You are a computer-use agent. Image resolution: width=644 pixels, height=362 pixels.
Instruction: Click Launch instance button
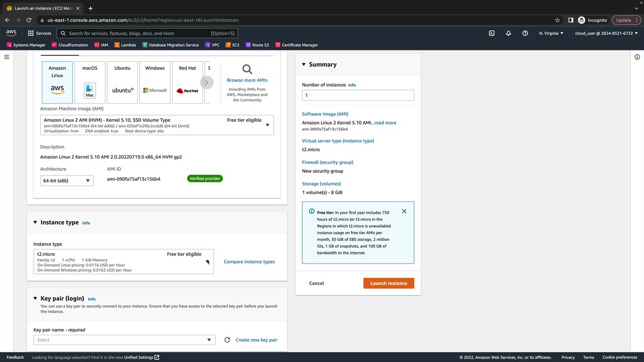(x=389, y=283)
